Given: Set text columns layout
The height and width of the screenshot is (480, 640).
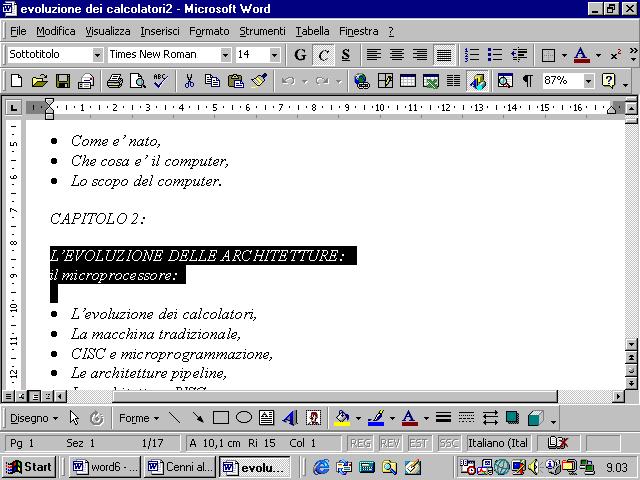Looking at the screenshot, I should click(453, 81).
